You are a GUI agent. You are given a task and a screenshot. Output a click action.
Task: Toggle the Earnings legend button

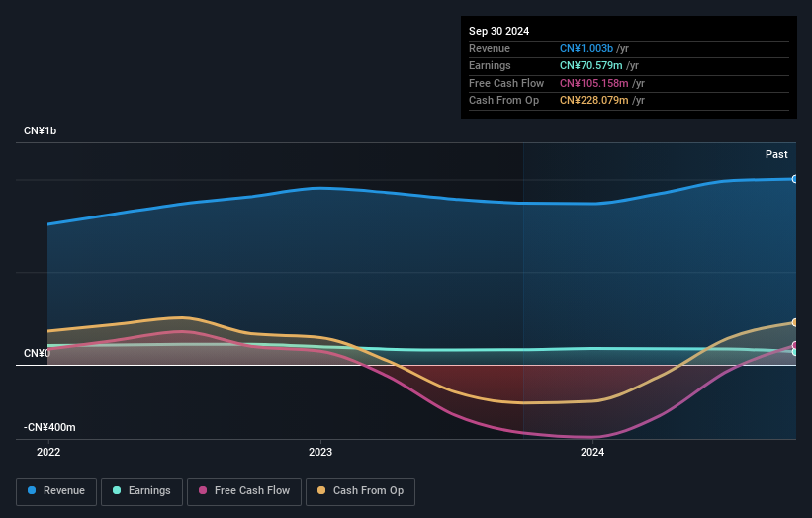pos(141,491)
